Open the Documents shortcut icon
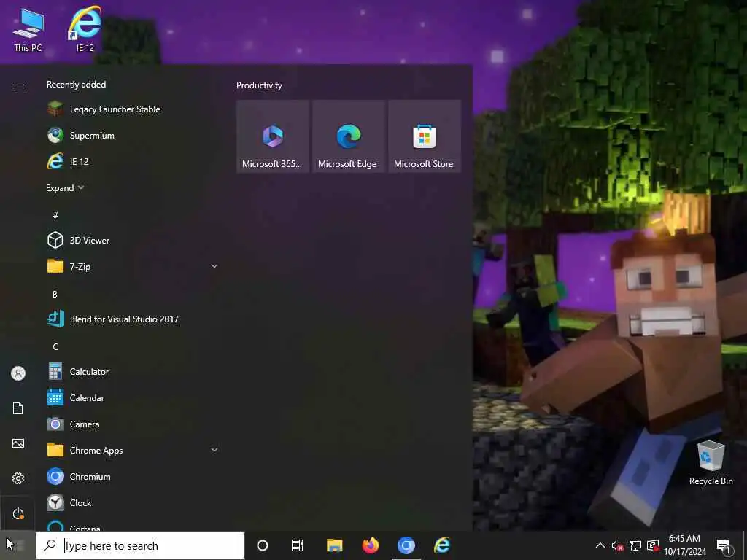This screenshot has width=747, height=560. point(18,408)
